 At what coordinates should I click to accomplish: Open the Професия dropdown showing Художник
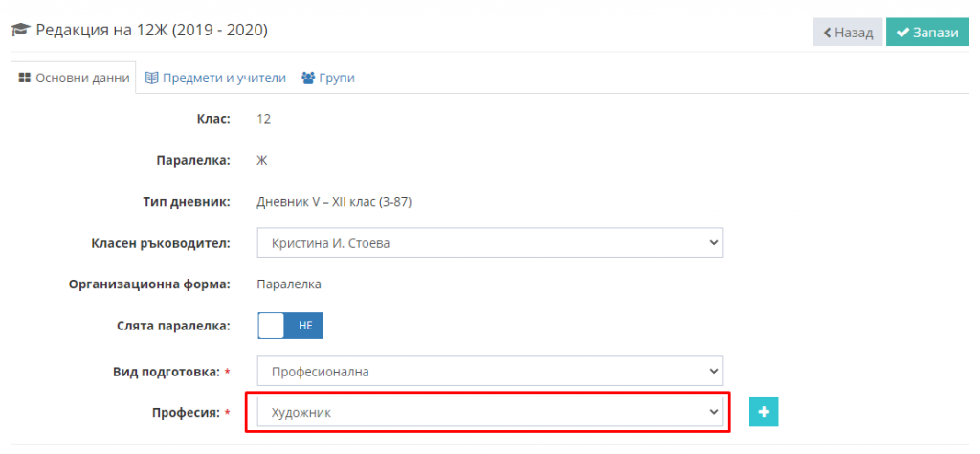coord(490,412)
